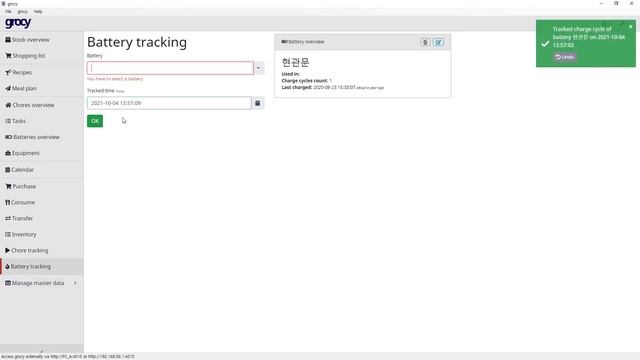Open the Help menu

pyautogui.click(x=38, y=11)
